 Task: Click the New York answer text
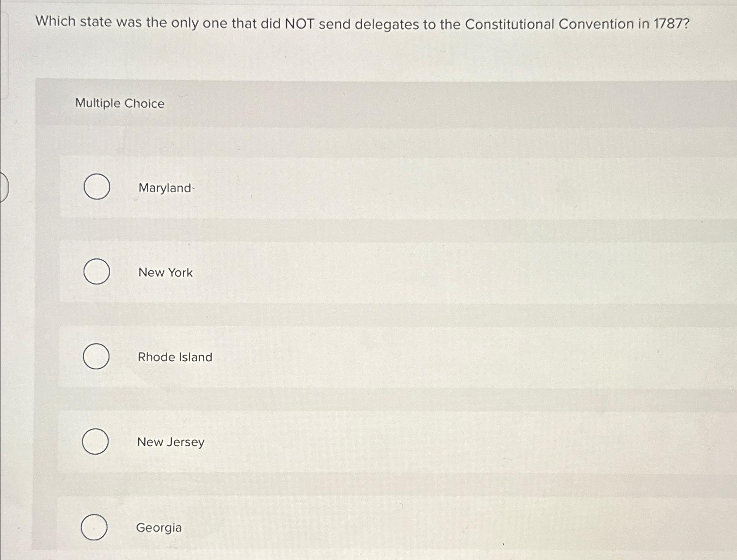pyautogui.click(x=164, y=272)
